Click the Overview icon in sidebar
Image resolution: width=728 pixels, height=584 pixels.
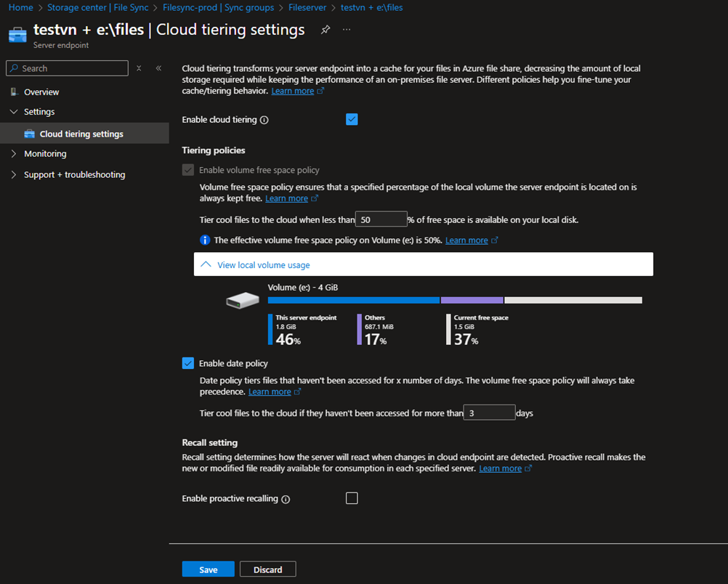(x=13, y=92)
